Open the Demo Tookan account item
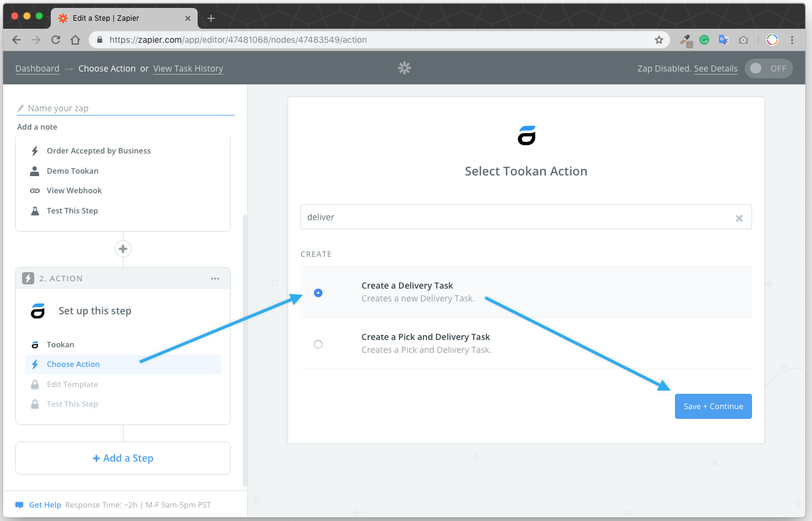Image resolution: width=812 pixels, height=521 pixels. coord(72,171)
